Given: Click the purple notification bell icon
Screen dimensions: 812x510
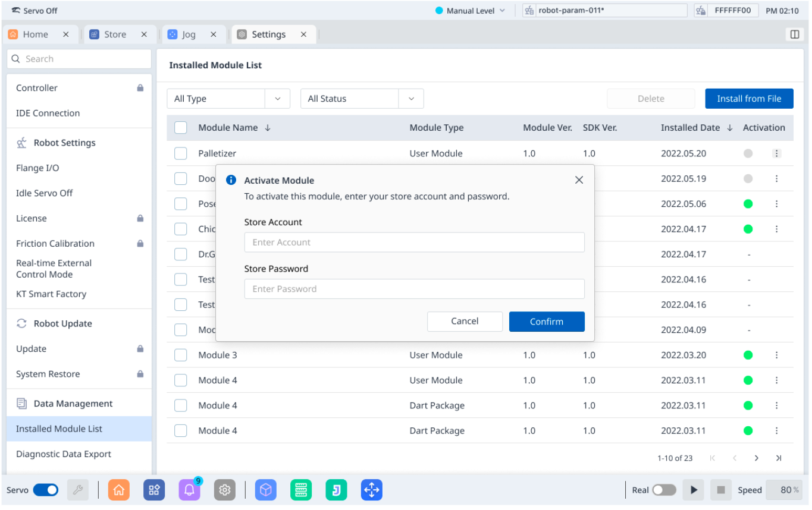Looking at the screenshot, I should tap(189, 490).
